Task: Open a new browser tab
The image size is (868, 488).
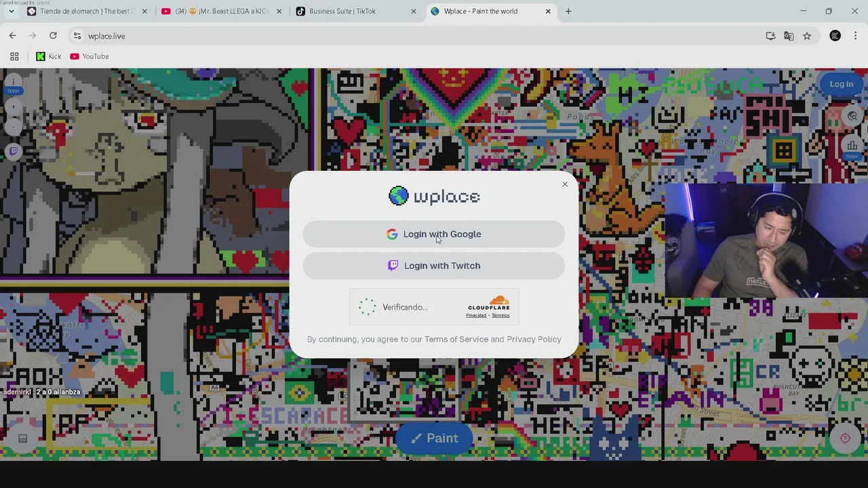Action: [x=568, y=12]
